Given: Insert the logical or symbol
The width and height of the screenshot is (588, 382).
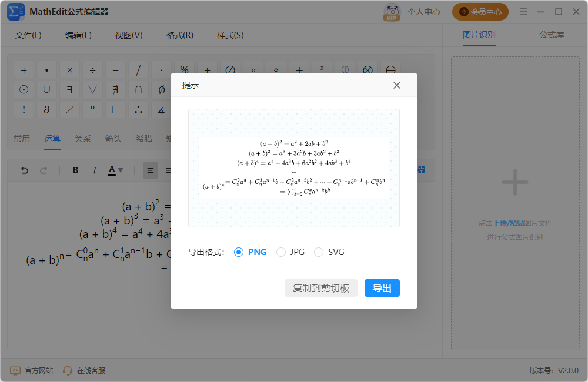Looking at the screenshot, I should point(92,89).
